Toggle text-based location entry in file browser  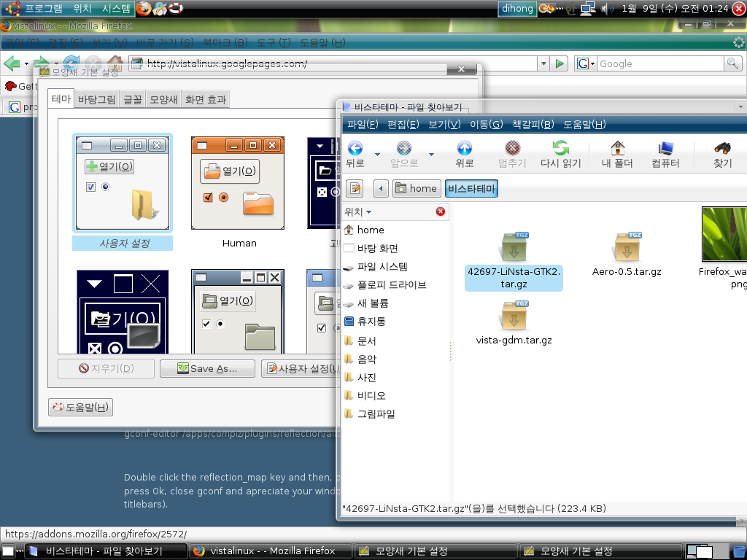[x=355, y=189]
